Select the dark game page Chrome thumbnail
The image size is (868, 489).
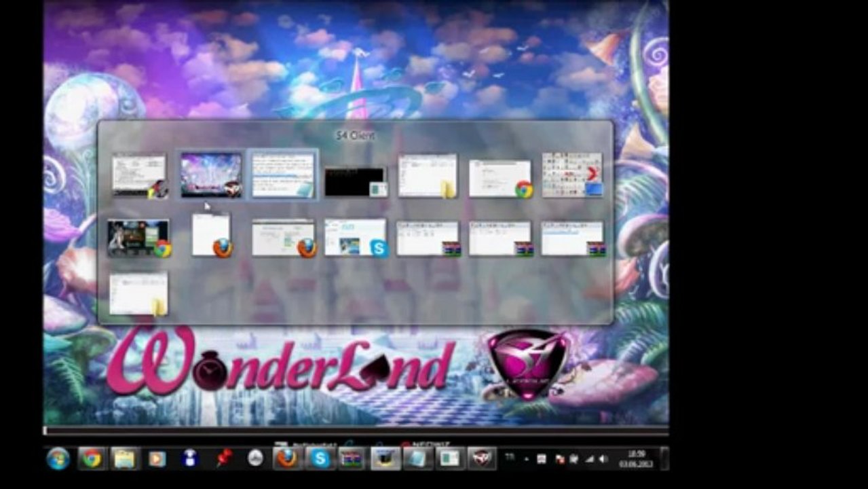138,238
